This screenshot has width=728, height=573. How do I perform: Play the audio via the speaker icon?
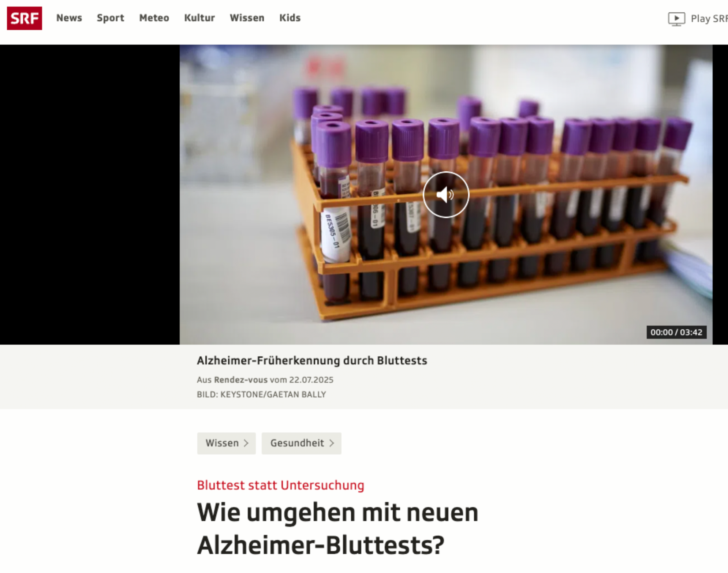click(445, 194)
